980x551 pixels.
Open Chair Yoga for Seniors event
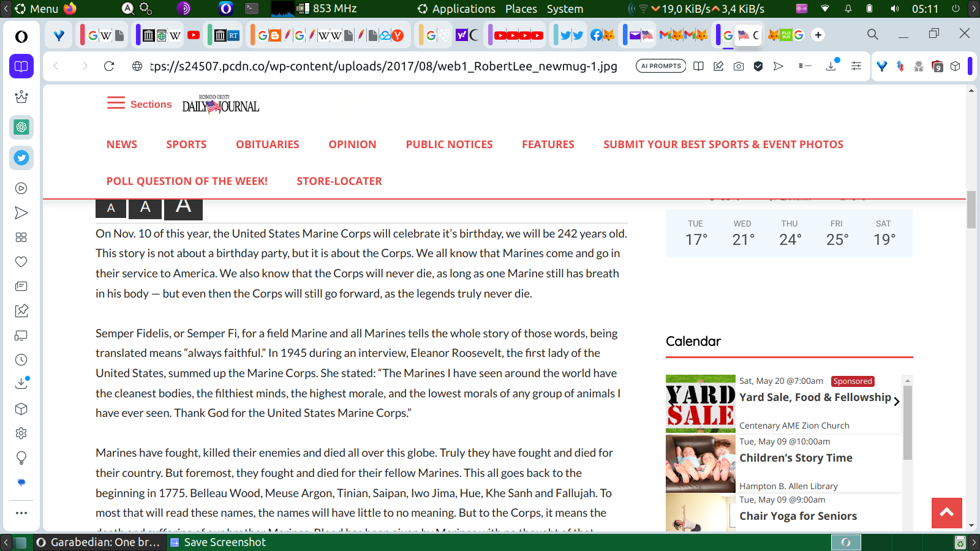(798, 516)
